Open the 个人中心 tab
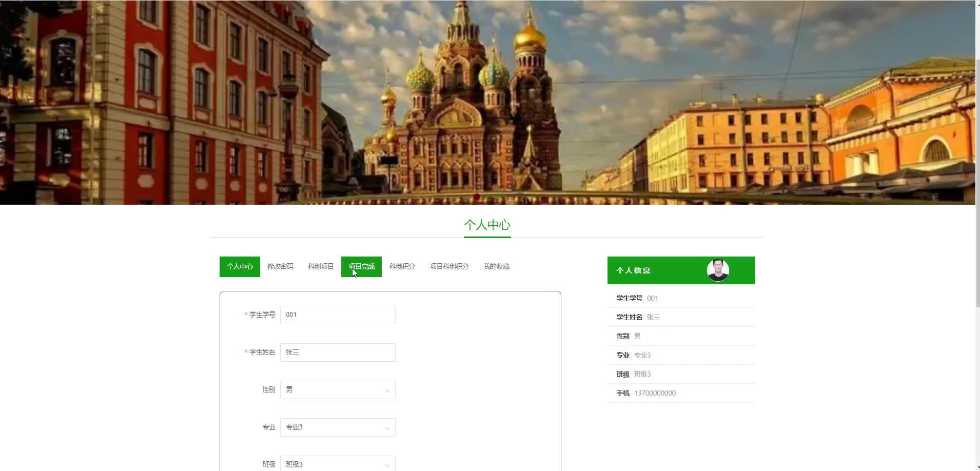This screenshot has height=471, width=980. pyautogui.click(x=240, y=267)
